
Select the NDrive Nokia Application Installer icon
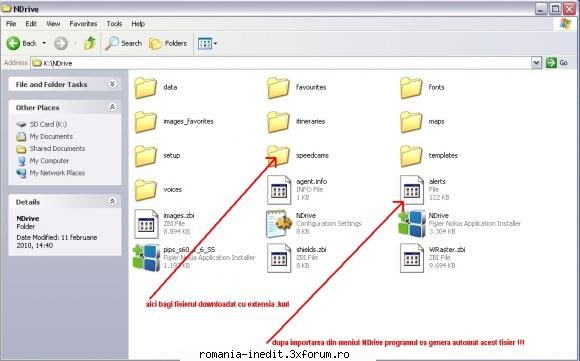tap(412, 224)
